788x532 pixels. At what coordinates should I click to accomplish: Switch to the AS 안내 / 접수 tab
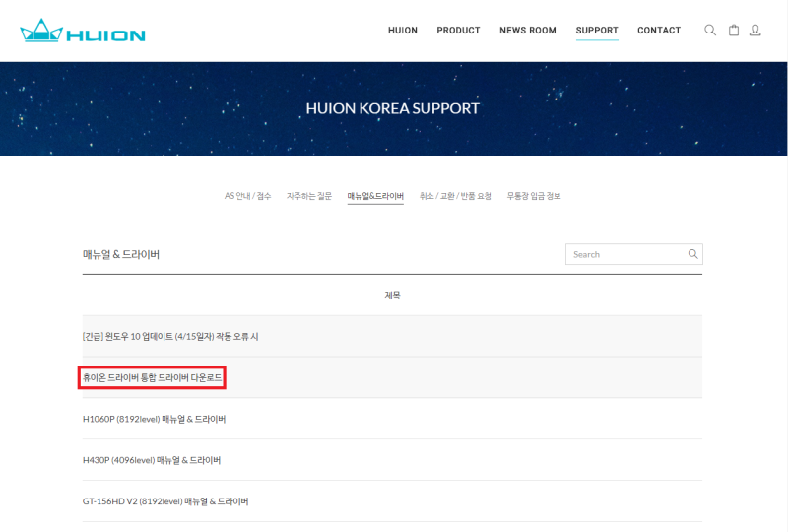coord(247,196)
